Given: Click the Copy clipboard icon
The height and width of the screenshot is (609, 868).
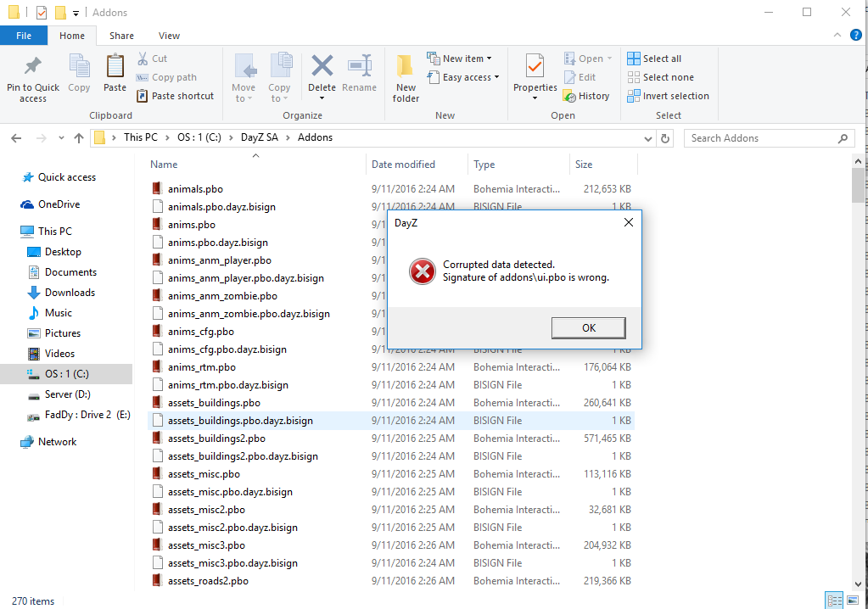Looking at the screenshot, I should 79,66.
